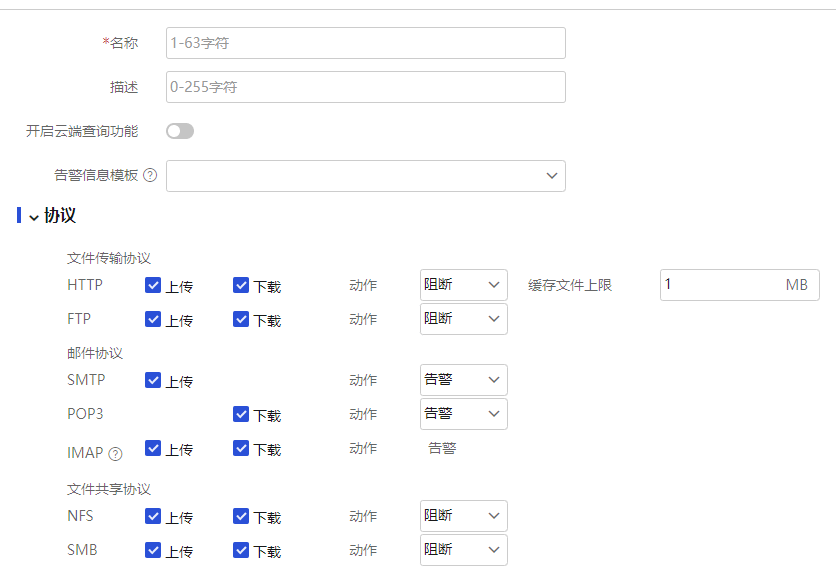Click the 描述 input field
This screenshot has height=571, width=836.
click(365, 87)
